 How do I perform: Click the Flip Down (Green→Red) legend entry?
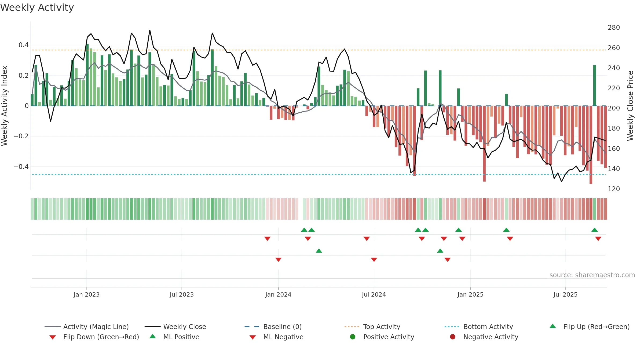(94, 337)
